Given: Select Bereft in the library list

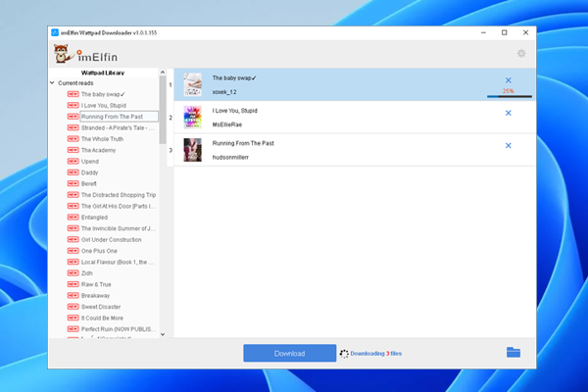Looking at the screenshot, I should point(89,184).
